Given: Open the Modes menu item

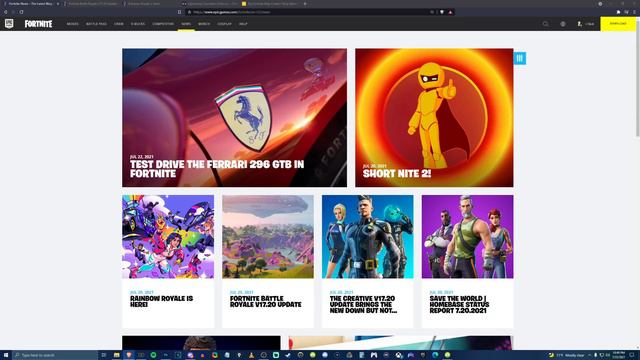Looking at the screenshot, I should [73, 24].
